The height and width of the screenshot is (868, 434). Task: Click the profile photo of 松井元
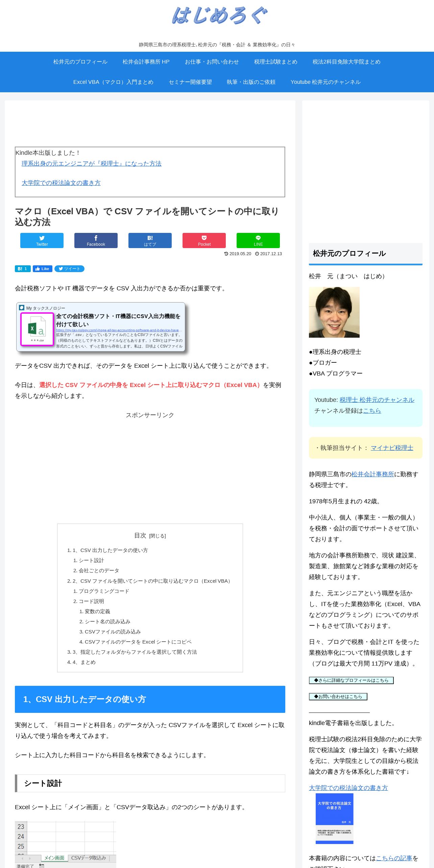[334, 312]
